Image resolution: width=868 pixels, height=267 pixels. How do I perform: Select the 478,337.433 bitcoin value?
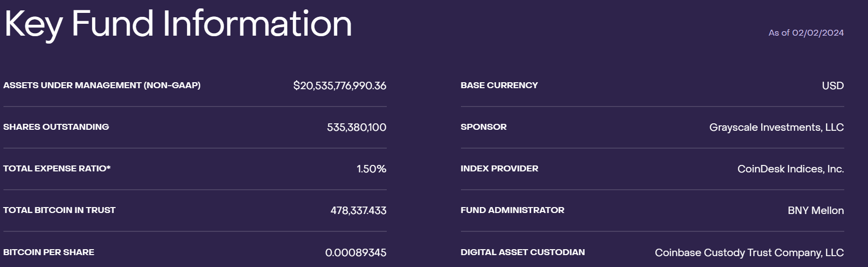tap(358, 211)
